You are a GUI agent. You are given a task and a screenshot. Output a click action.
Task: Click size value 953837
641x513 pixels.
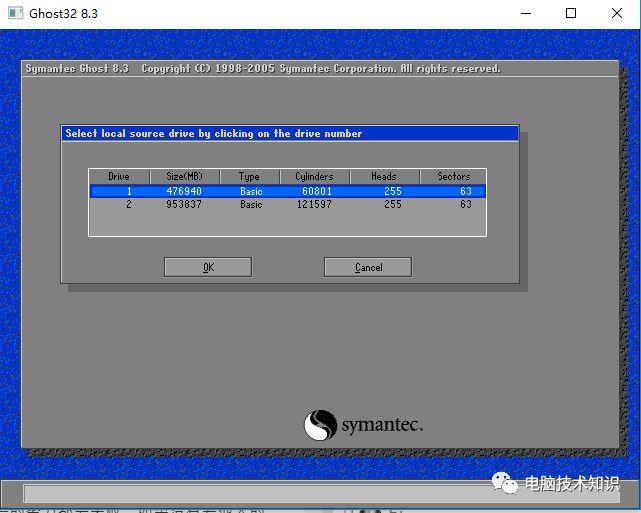(184, 204)
